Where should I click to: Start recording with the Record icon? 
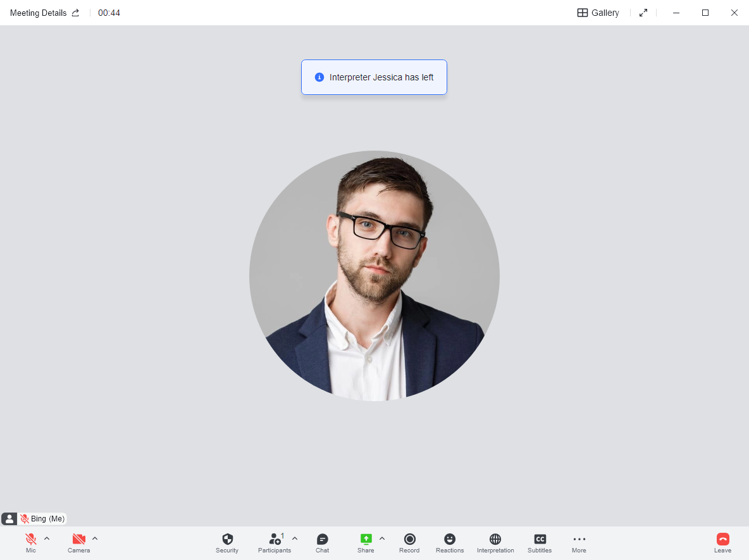click(x=409, y=540)
